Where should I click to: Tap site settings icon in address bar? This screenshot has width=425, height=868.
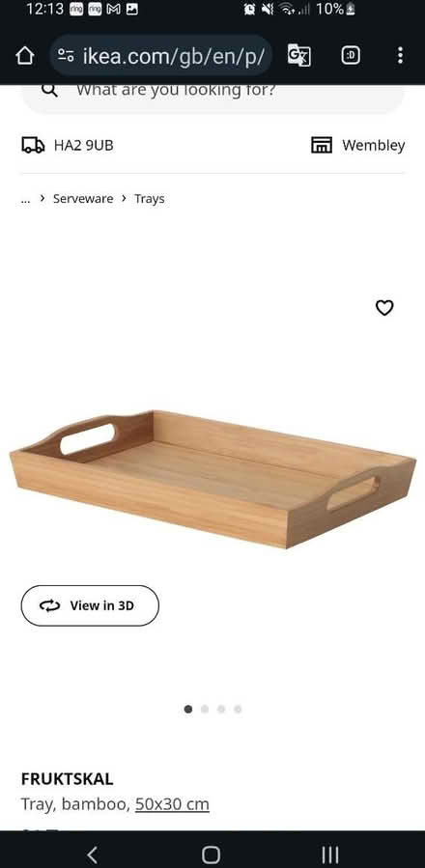pos(66,55)
